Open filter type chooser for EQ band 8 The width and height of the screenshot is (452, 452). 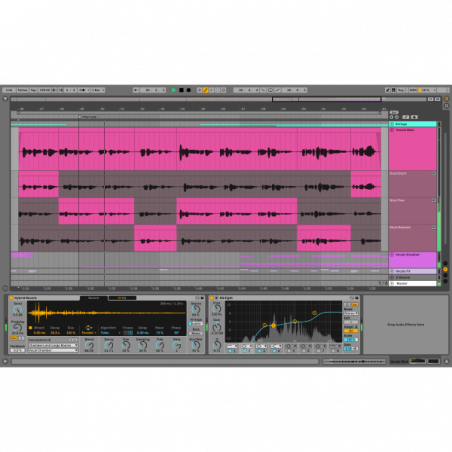click(335, 346)
